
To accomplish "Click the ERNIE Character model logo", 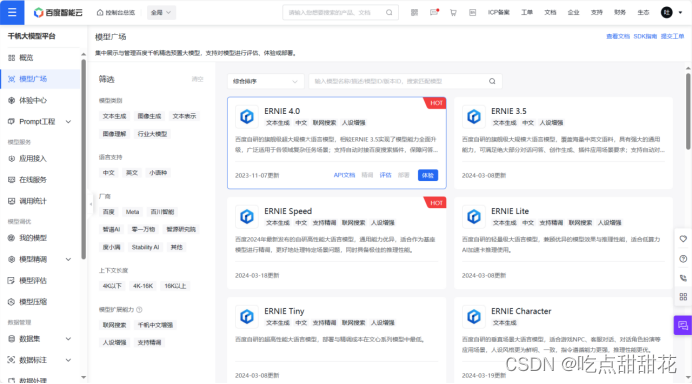I will (474, 316).
